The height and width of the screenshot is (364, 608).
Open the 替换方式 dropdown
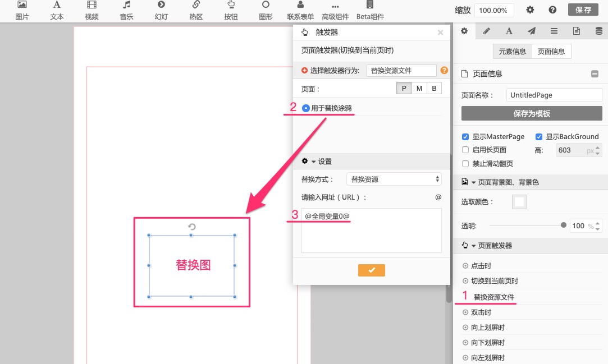(394, 179)
